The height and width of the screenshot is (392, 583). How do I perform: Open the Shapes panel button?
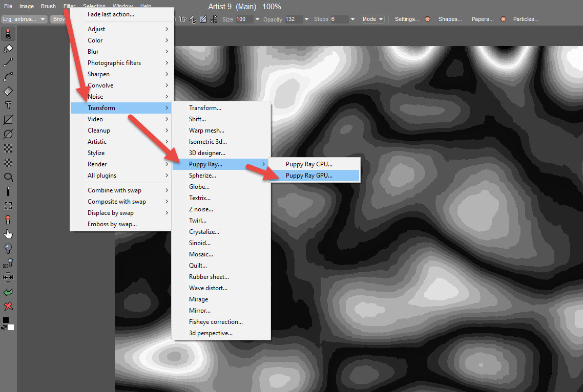449,19
